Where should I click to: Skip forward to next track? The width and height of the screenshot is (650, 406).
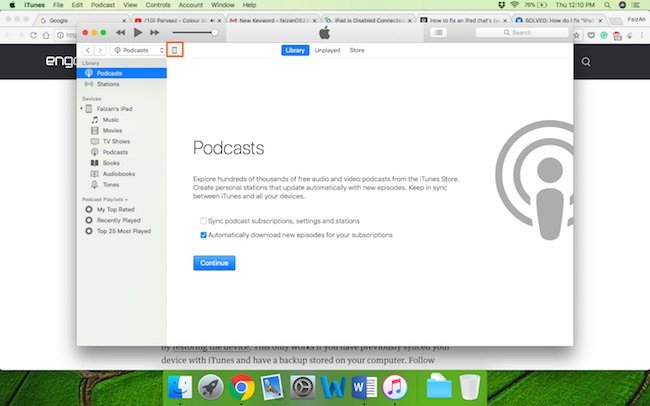(x=155, y=32)
